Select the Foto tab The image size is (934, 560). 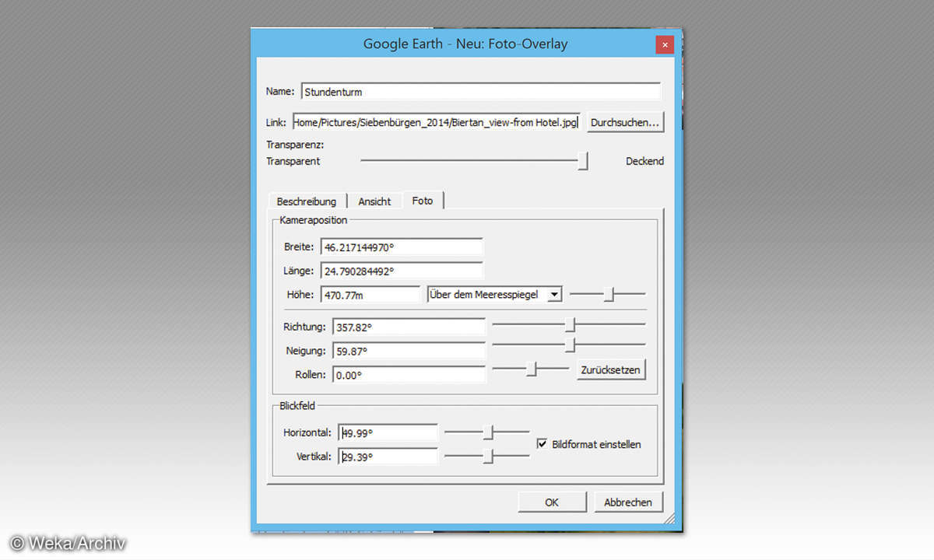(x=423, y=201)
